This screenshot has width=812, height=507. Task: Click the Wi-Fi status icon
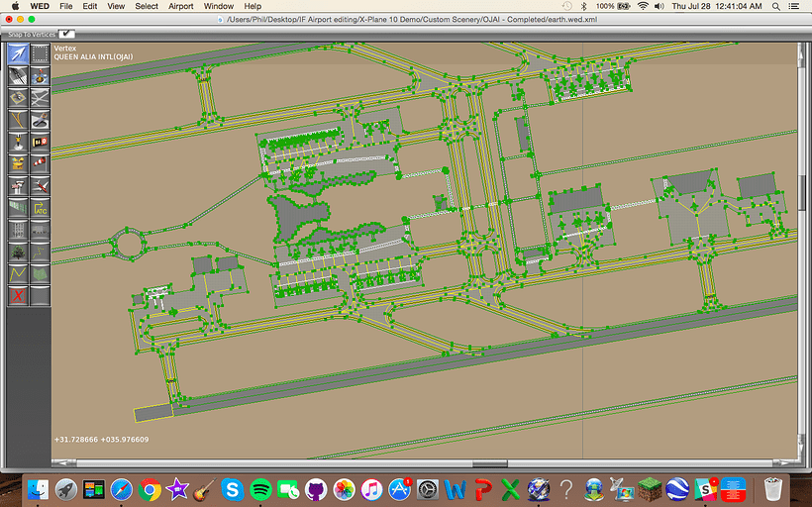(x=643, y=6)
